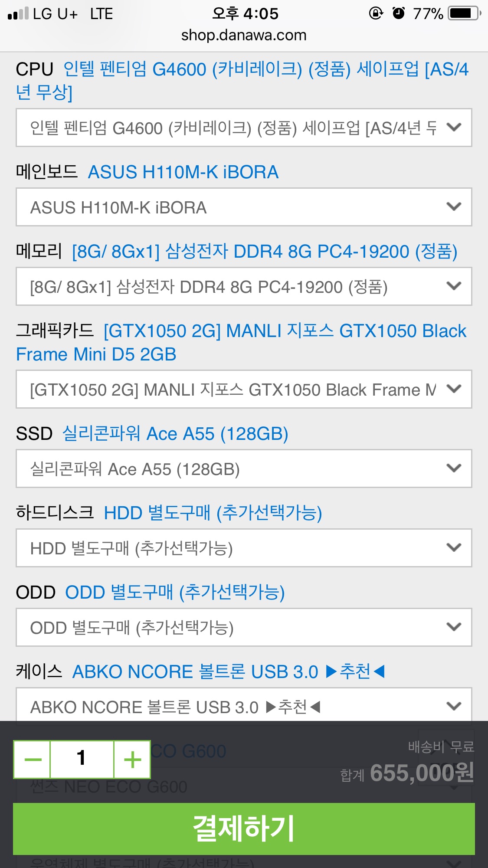Follow the 실리콘파워 Ace A55 (128GB) link

pos(175,434)
